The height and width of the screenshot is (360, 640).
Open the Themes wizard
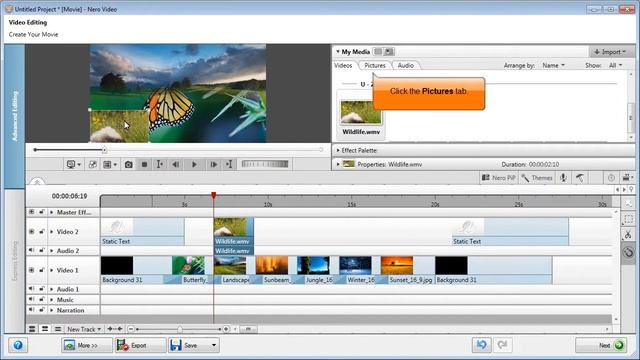point(537,178)
